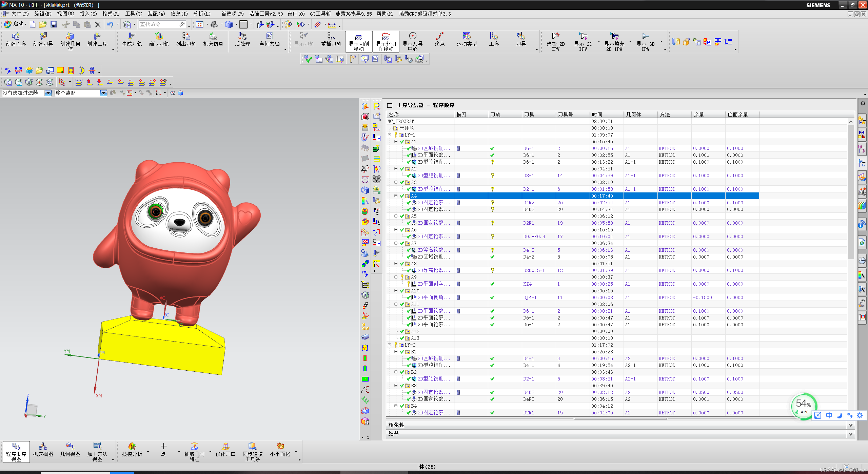Screen dimensions: 868x474
Task: Click the 抽取几何特征 (Extract Geometry) icon
Action: click(195, 452)
